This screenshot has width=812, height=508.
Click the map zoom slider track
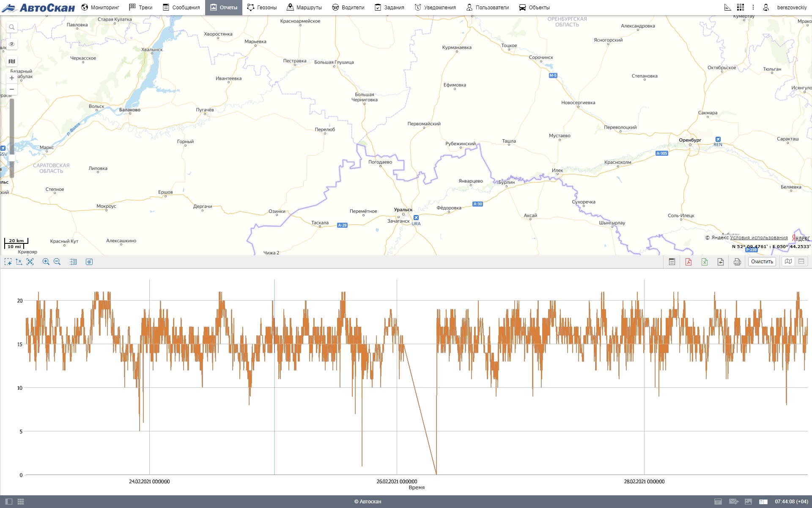tap(12, 127)
